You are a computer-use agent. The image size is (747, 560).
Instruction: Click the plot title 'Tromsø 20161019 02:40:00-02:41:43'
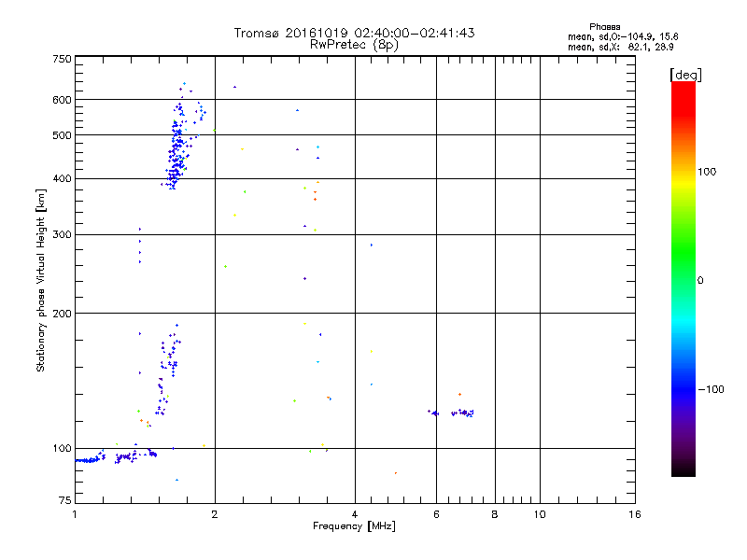click(x=354, y=33)
